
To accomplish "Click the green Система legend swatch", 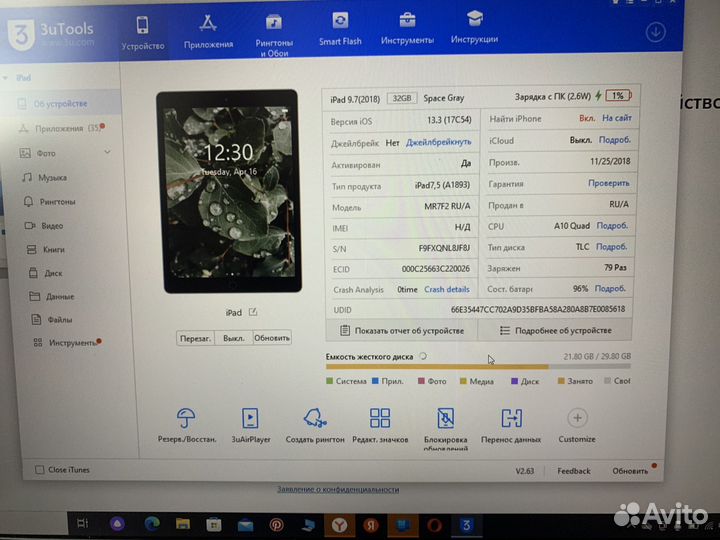I will point(329,381).
